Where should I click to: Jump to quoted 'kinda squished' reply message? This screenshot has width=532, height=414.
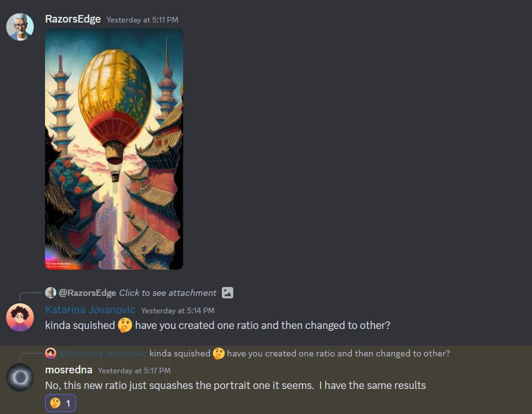tap(299, 353)
